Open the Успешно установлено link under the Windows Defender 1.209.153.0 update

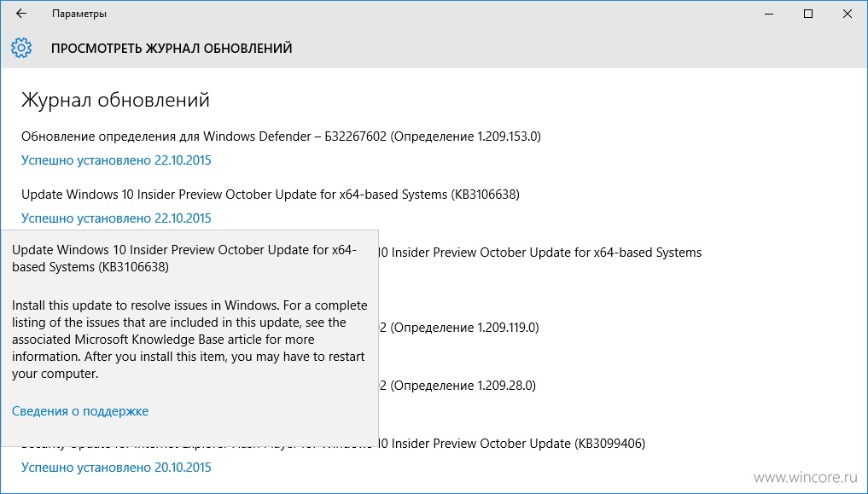coord(116,160)
